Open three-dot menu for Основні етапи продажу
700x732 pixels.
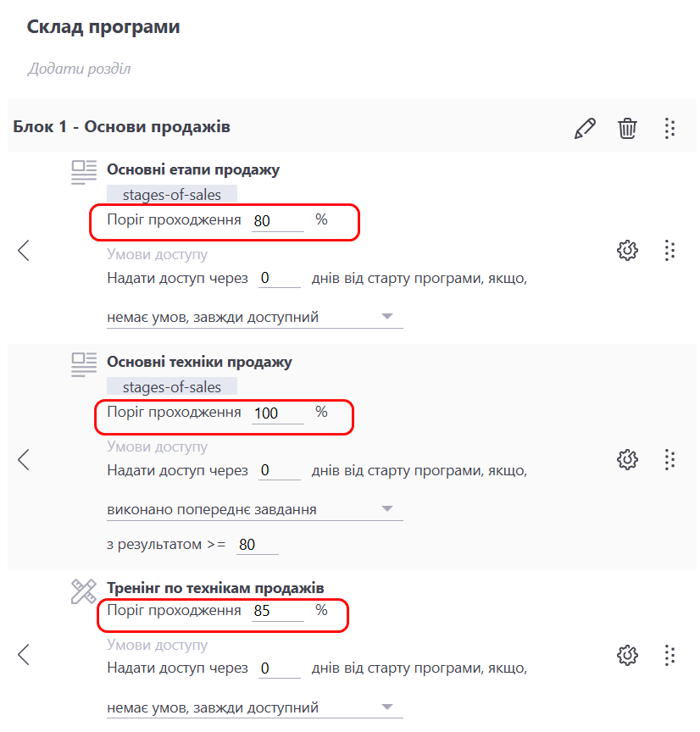(x=669, y=250)
